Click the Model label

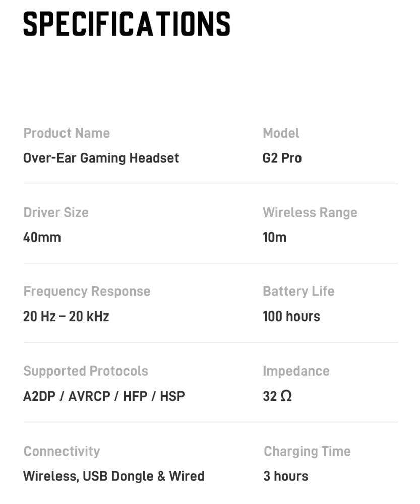point(281,133)
